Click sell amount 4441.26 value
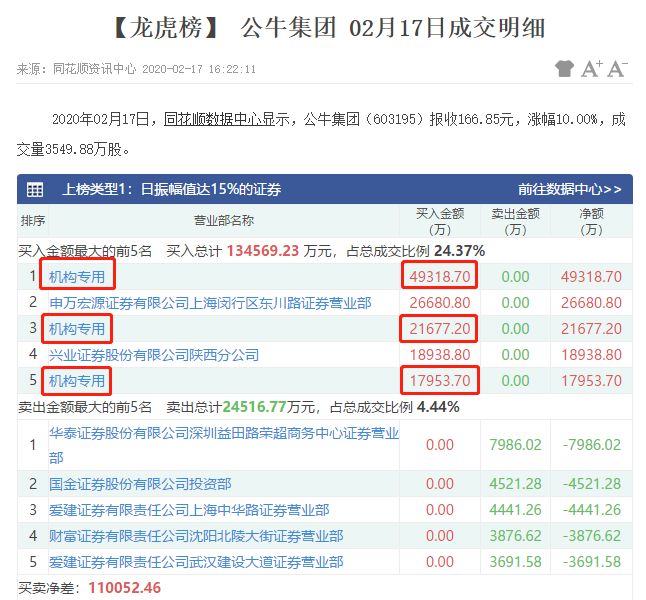 pyautogui.click(x=515, y=510)
